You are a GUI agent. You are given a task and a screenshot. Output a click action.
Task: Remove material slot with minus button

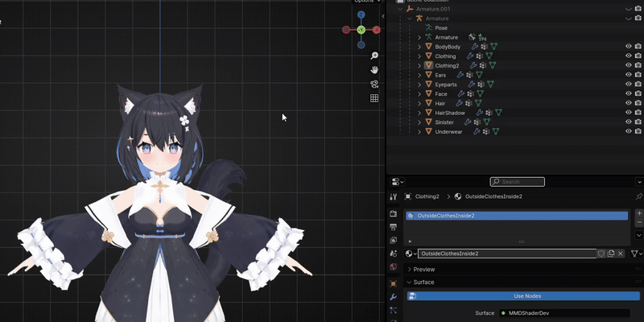coord(638,222)
